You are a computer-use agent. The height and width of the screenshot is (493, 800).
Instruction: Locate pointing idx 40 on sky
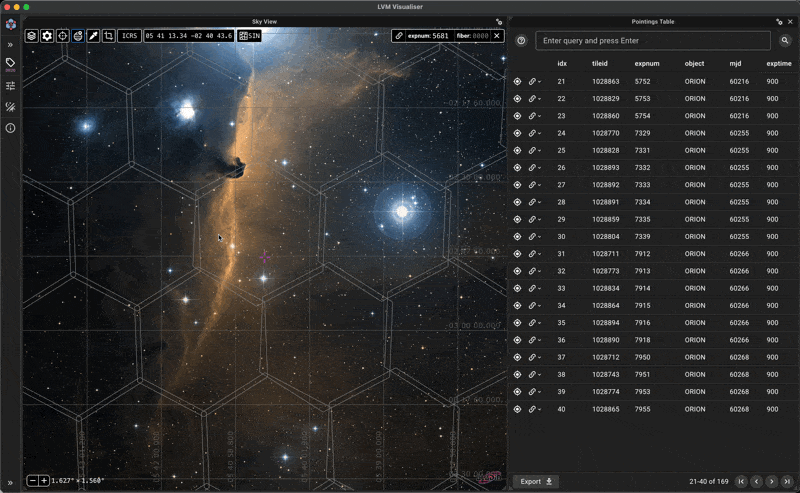[517, 409]
